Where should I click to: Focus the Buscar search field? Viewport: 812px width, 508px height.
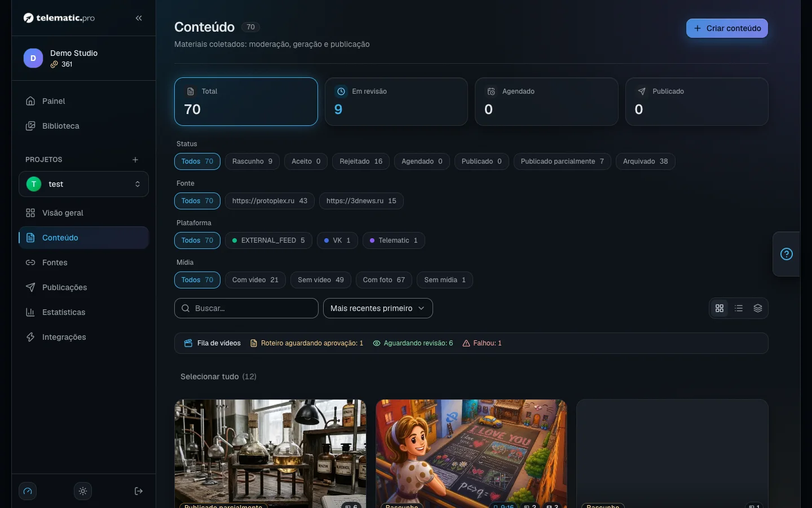click(246, 308)
